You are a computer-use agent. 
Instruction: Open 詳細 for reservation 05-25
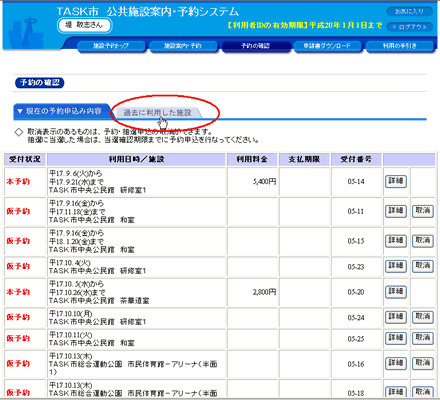pyautogui.click(x=396, y=338)
